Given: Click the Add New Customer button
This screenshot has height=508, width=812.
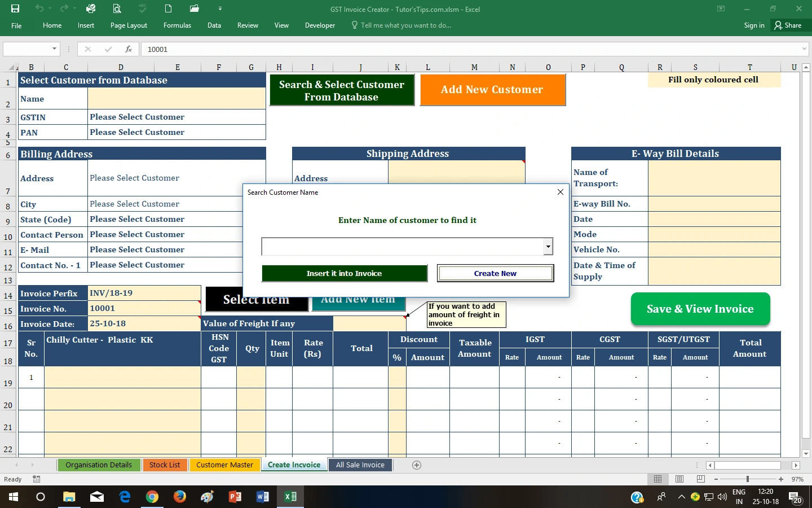Looking at the screenshot, I should tap(492, 90).
